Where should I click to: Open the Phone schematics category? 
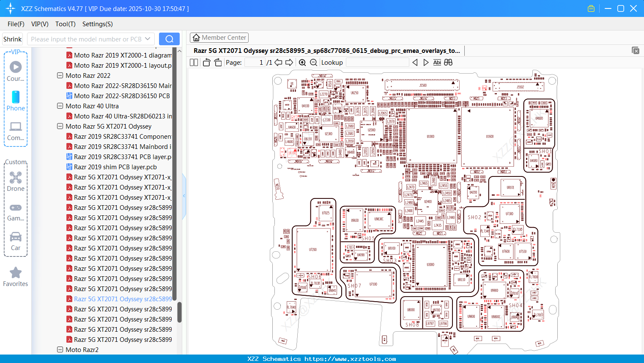click(x=15, y=101)
